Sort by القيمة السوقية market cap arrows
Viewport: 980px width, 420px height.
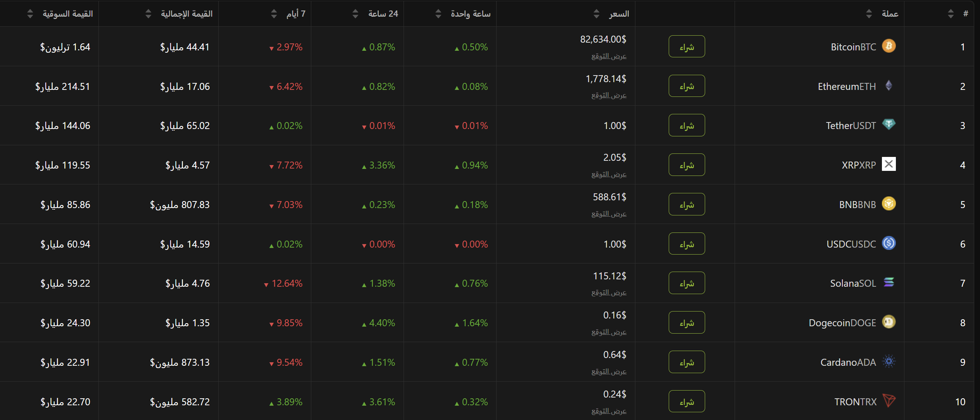(30, 14)
